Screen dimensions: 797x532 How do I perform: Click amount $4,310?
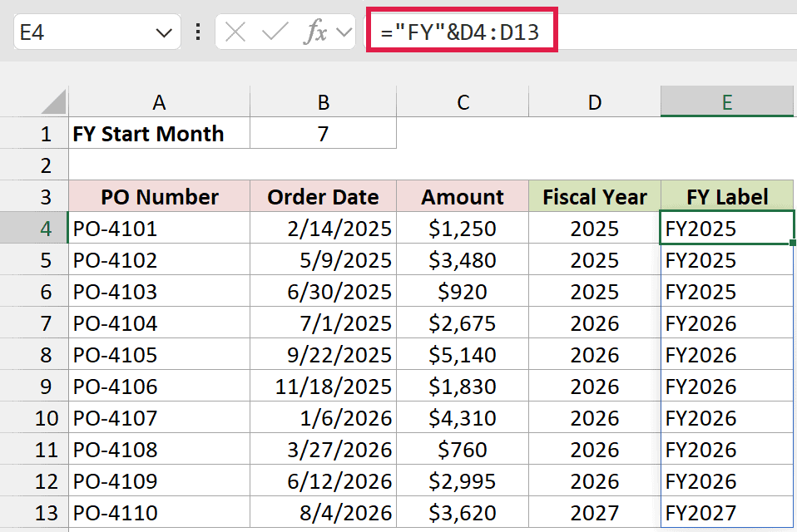[463, 417]
